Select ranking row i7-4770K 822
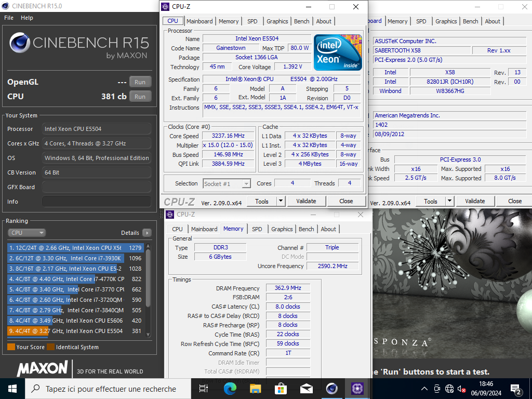The width and height of the screenshot is (532, 399). tap(76, 279)
